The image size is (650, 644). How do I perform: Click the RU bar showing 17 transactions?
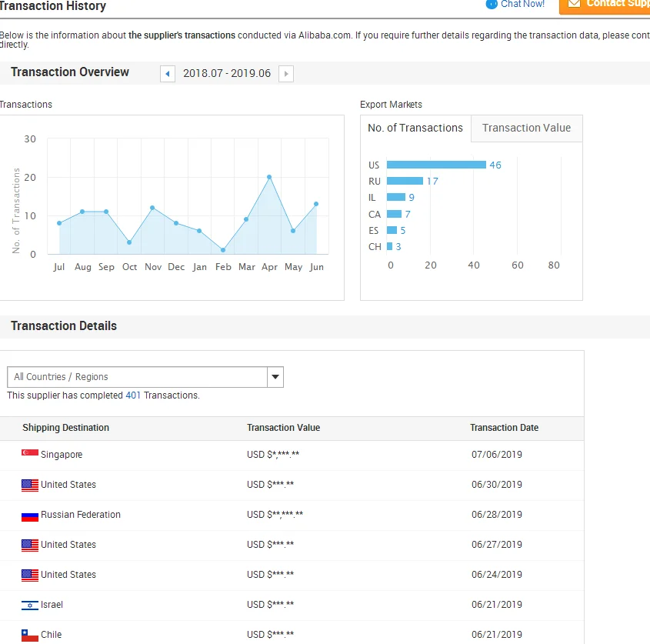click(405, 181)
